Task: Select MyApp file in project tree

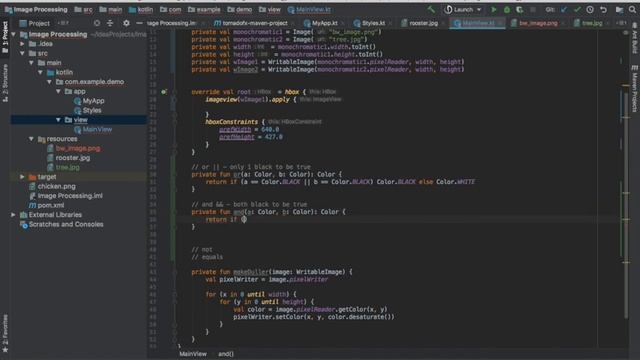Action: (93, 101)
